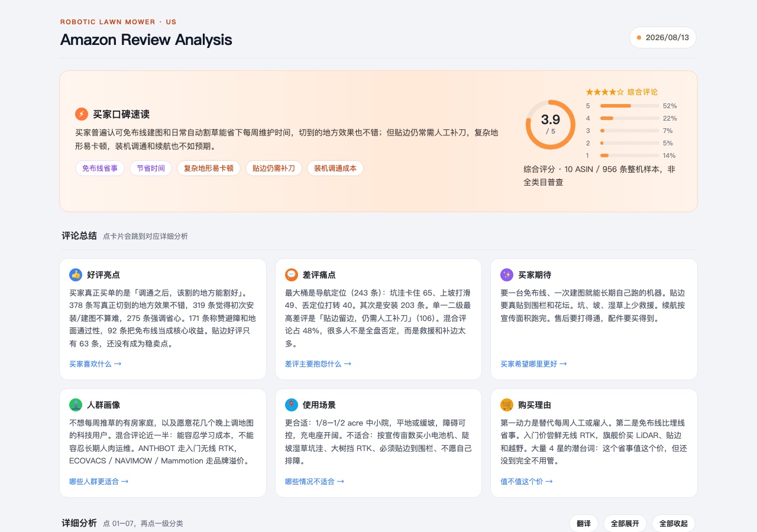Click the 全部收起 button
Viewport: 757px width, 532px height.
[x=674, y=524]
